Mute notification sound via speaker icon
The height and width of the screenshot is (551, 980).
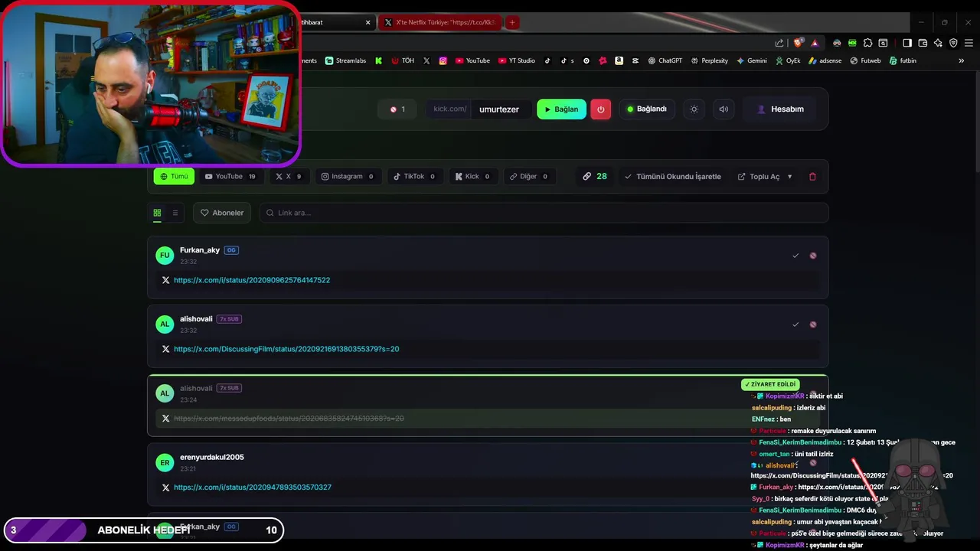[x=723, y=109]
